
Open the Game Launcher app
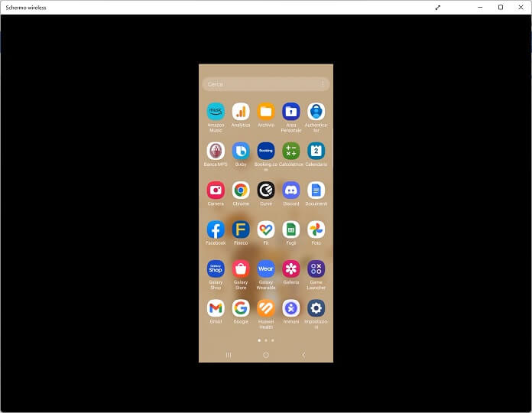coord(316,268)
